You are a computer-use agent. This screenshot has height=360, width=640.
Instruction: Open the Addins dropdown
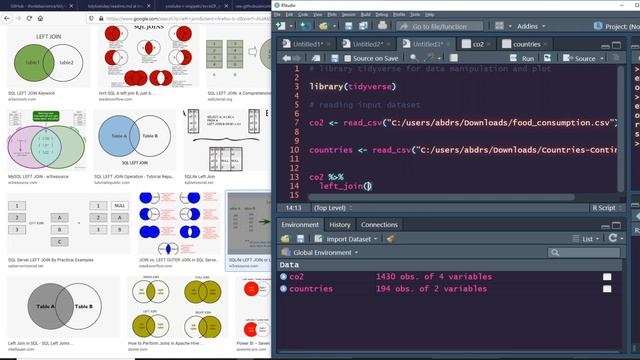coord(531,26)
